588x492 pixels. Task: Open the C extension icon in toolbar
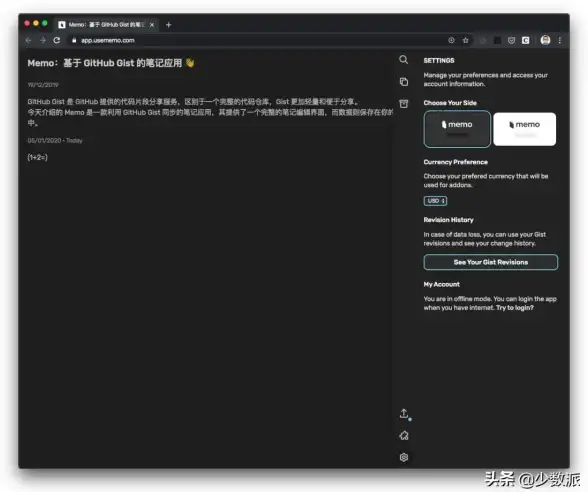click(x=525, y=40)
